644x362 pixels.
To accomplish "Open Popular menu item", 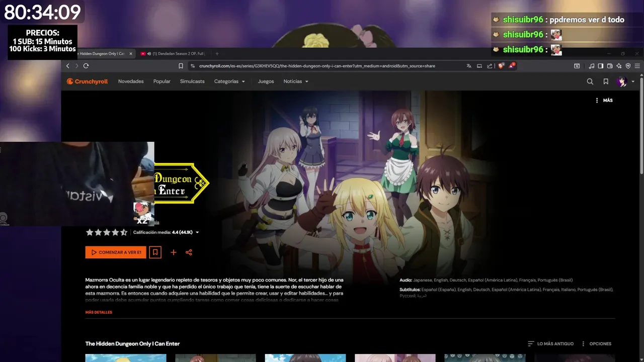I will tap(162, 81).
